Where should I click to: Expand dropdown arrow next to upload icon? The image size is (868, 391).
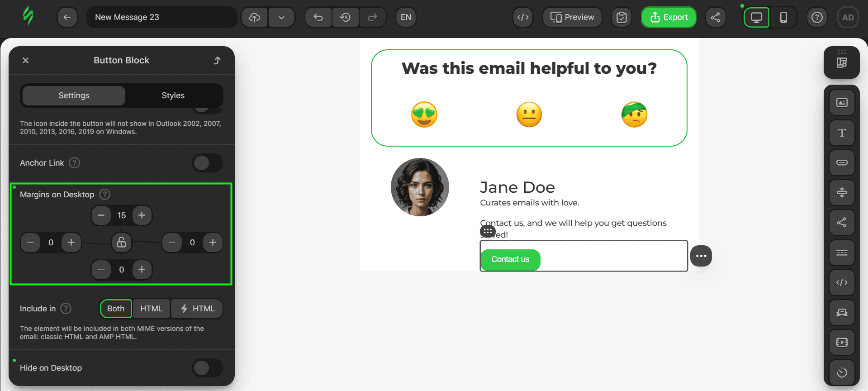pyautogui.click(x=281, y=17)
